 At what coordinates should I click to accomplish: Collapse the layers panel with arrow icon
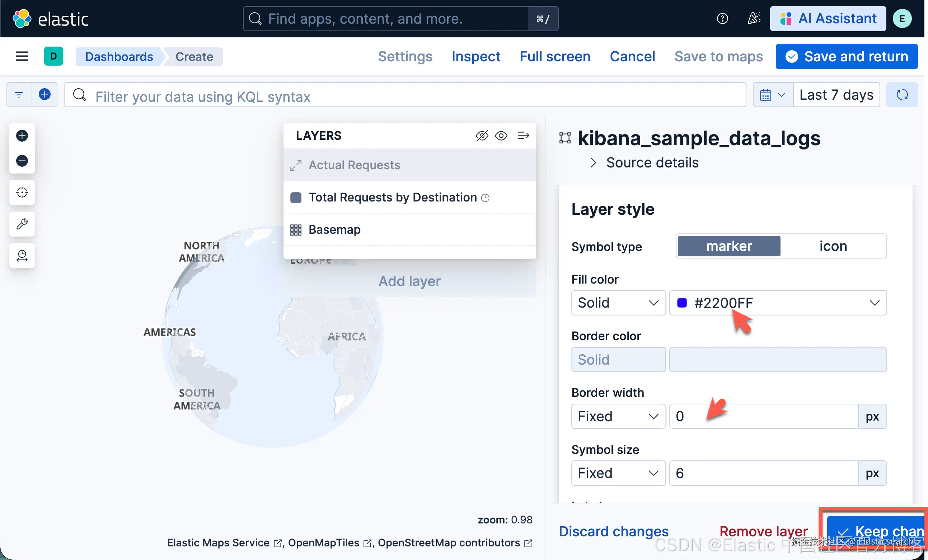click(x=523, y=136)
